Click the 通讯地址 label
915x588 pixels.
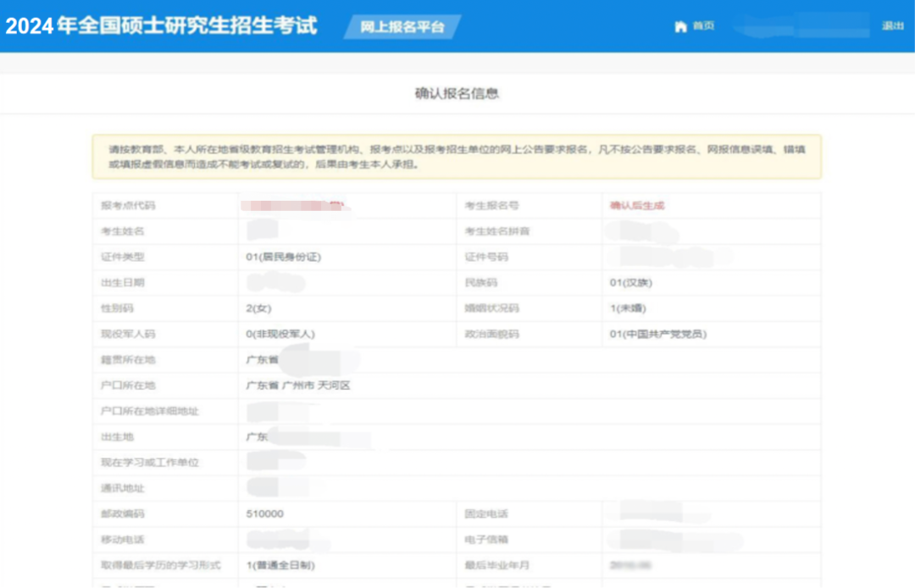pyautogui.click(x=123, y=488)
